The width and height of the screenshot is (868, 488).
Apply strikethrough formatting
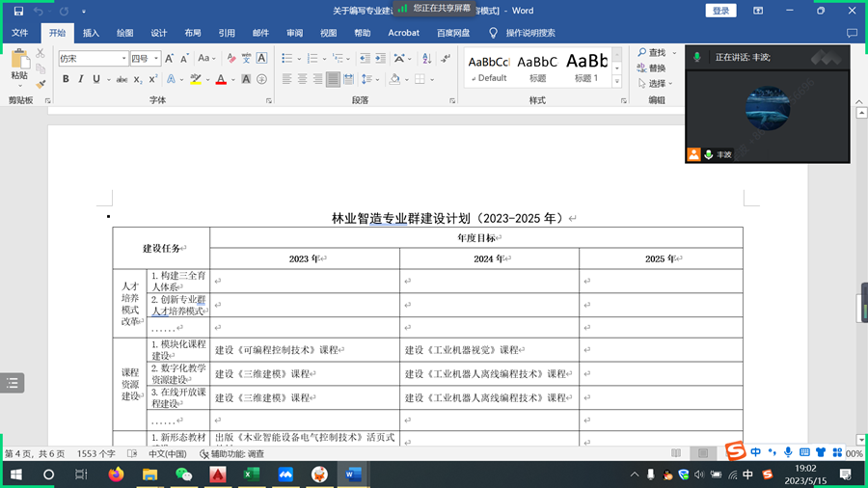click(x=122, y=79)
